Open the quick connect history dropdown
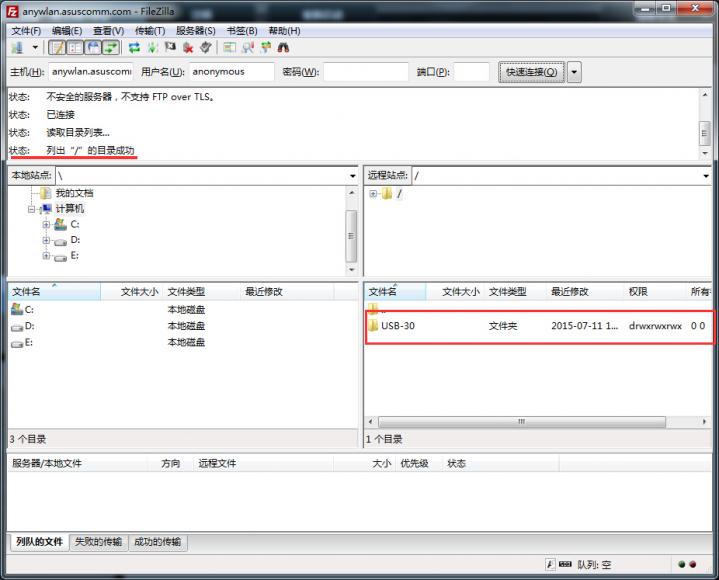 pyautogui.click(x=574, y=72)
